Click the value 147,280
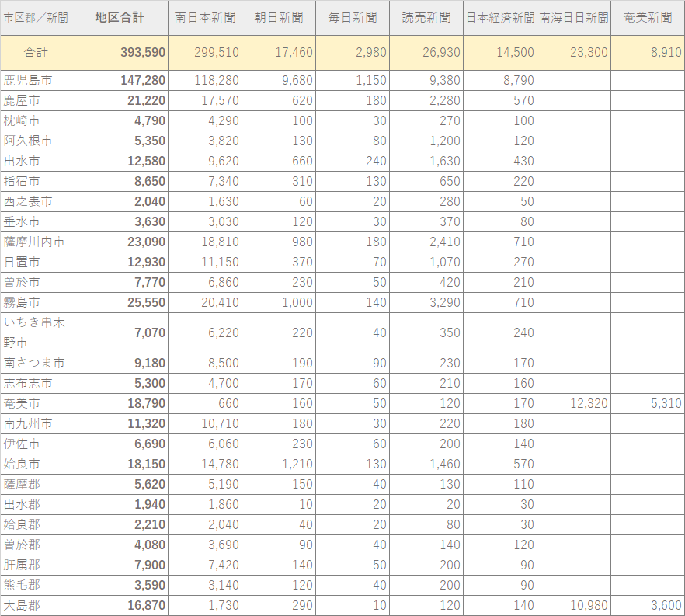Screen dimensions: 685x616 (143, 80)
